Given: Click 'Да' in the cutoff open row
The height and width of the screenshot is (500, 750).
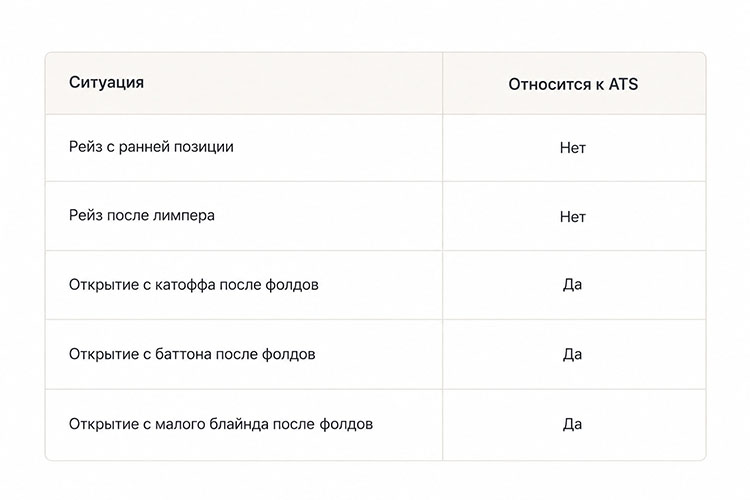Looking at the screenshot, I should point(573,285).
